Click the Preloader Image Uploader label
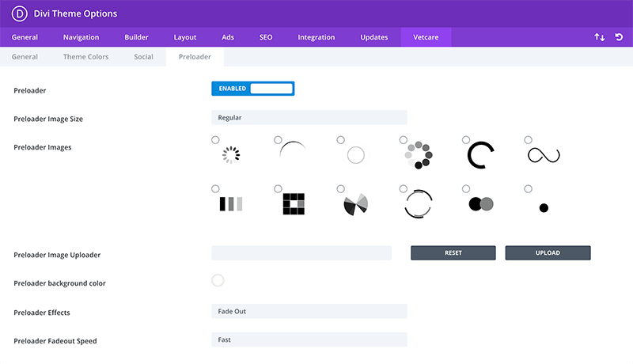633x364 pixels. [x=57, y=255]
